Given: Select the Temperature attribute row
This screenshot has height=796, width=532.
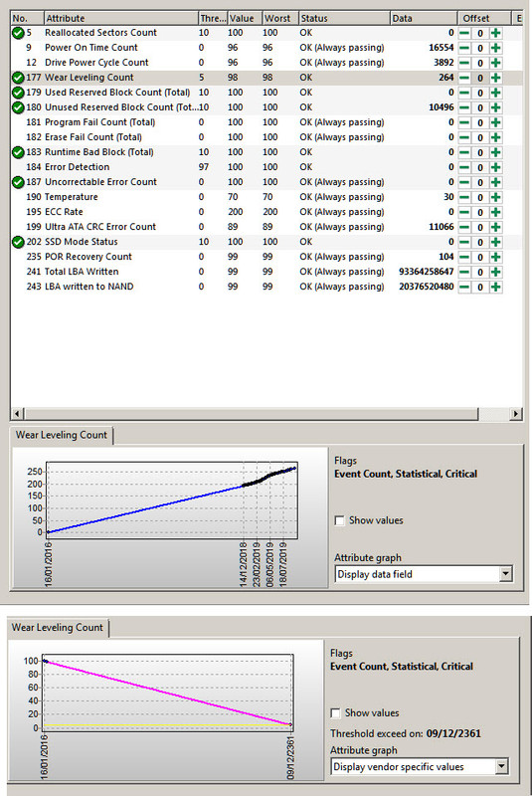Looking at the screenshot, I should [x=266, y=197].
